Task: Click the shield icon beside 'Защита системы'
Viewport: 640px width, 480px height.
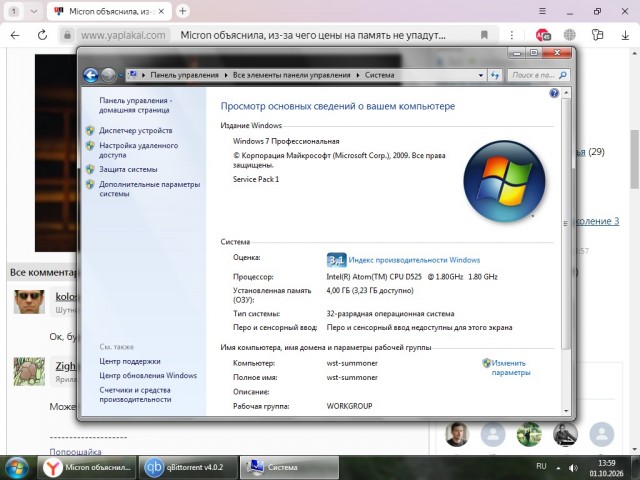Action: pos(90,169)
